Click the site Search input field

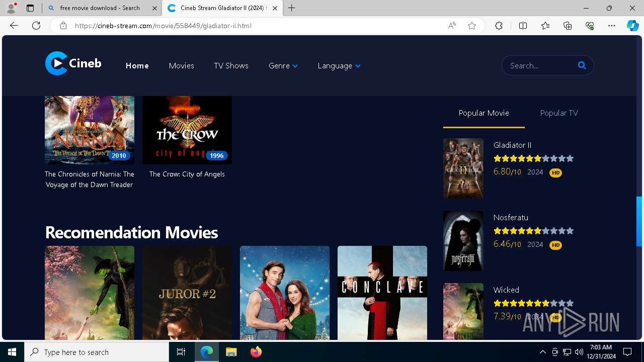541,65
